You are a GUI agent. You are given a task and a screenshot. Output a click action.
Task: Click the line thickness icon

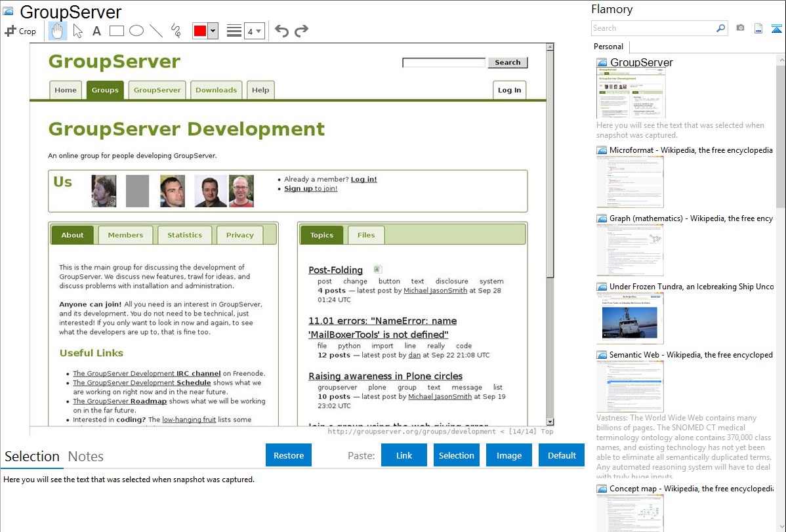(234, 31)
